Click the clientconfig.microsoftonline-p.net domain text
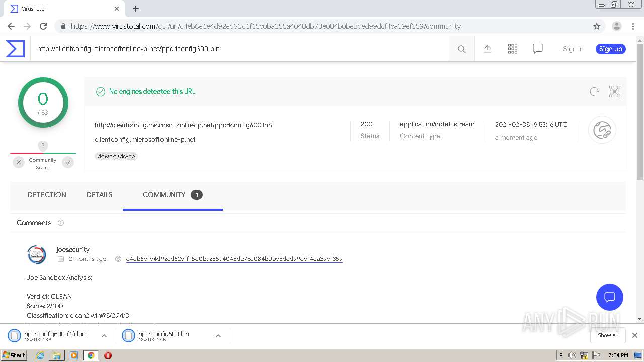 click(145, 140)
